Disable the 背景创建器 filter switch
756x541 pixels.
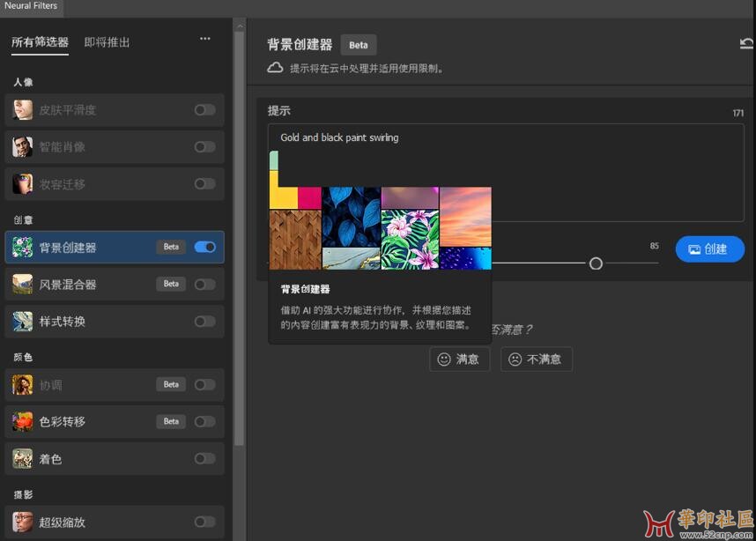click(x=205, y=247)
